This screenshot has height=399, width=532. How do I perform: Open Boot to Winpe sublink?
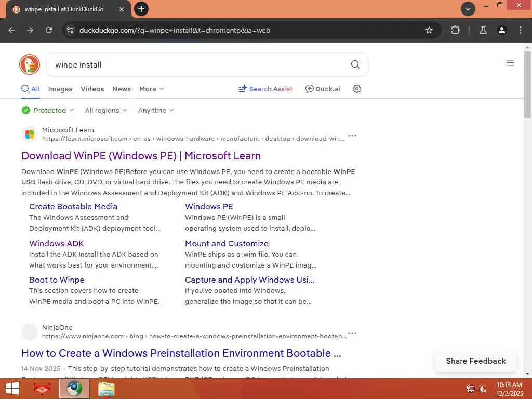click(57, 280)
